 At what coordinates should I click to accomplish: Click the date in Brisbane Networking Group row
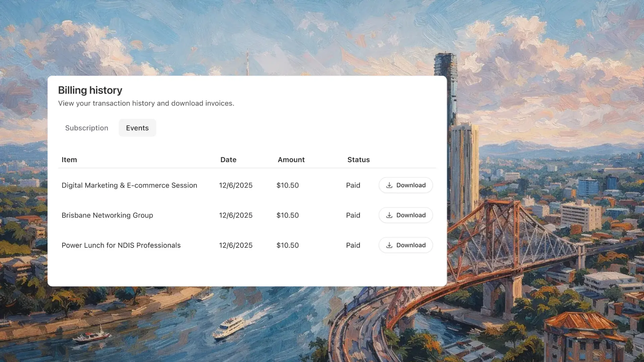pyautogui.click(x=236, y=215)
